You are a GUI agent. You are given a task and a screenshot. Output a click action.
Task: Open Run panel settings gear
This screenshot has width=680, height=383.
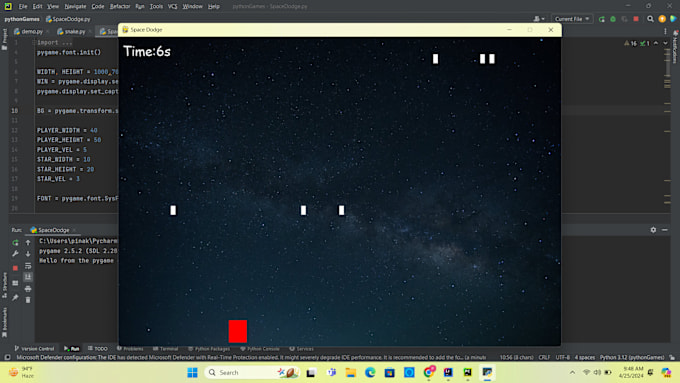[653, 230]
